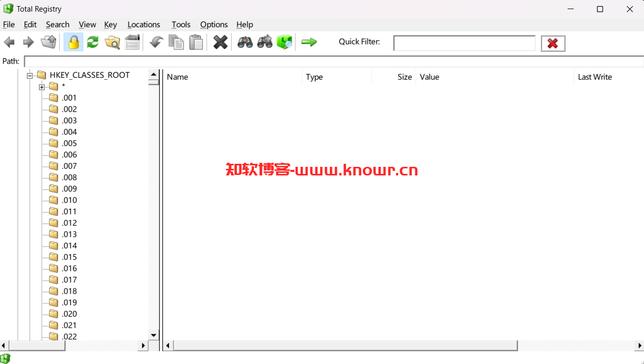Select the .001 key

[x=69, y=98]
